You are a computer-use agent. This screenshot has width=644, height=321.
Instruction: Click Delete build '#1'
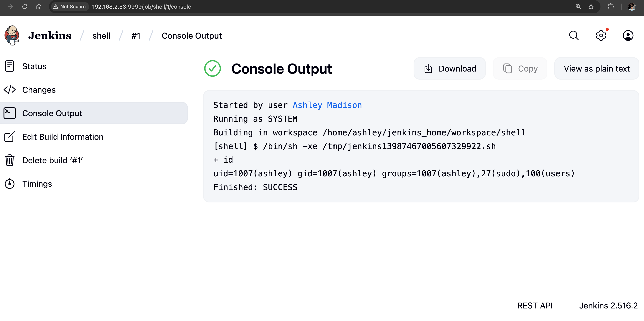click(52, 160)
